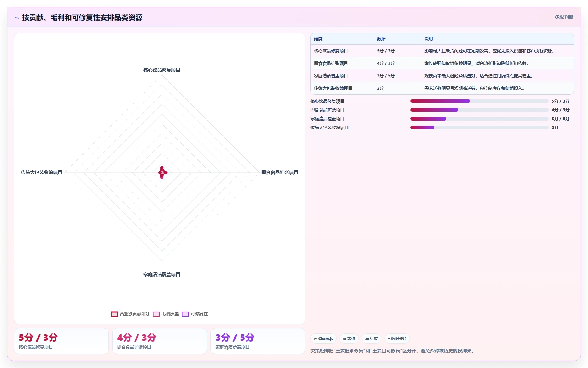588x368 pixels.
Task: Select table row 传统大包装收缩项目
Action: click(442, 88)
